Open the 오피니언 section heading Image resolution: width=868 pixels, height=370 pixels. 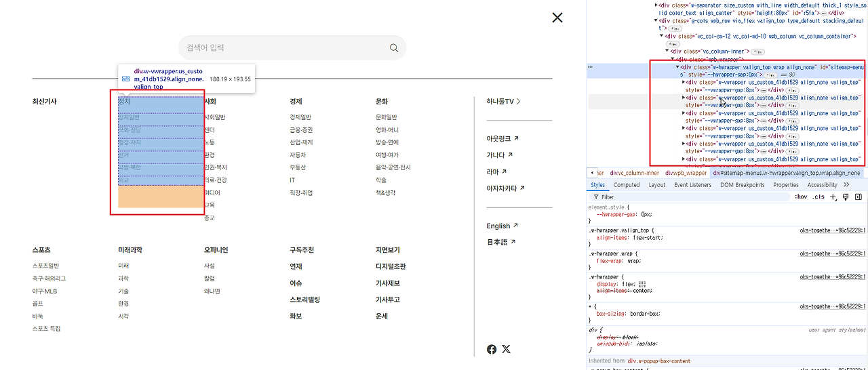[216, 250]
